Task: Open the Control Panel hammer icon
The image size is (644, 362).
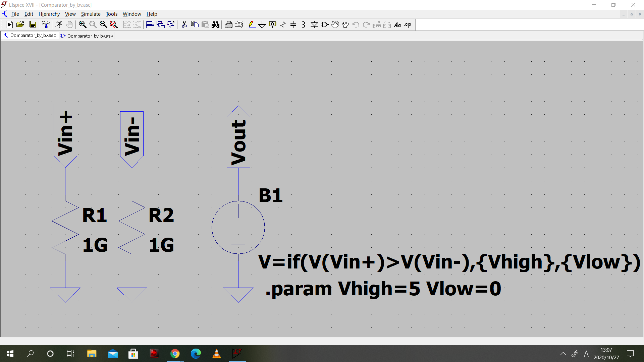Action: click(46, 24)
